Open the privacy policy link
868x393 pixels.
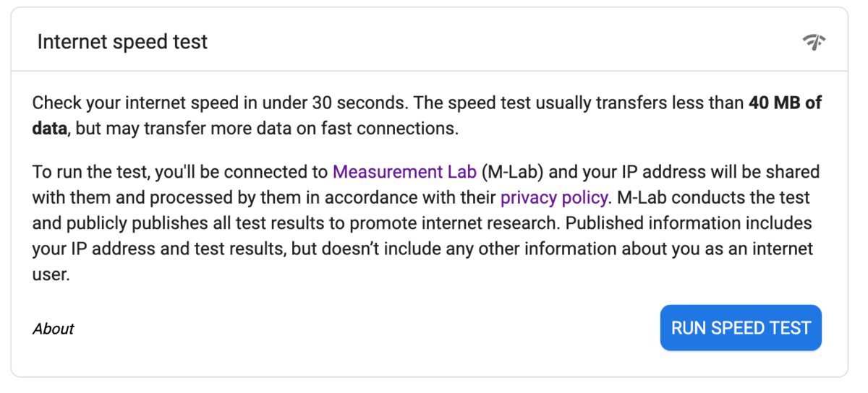554,197
